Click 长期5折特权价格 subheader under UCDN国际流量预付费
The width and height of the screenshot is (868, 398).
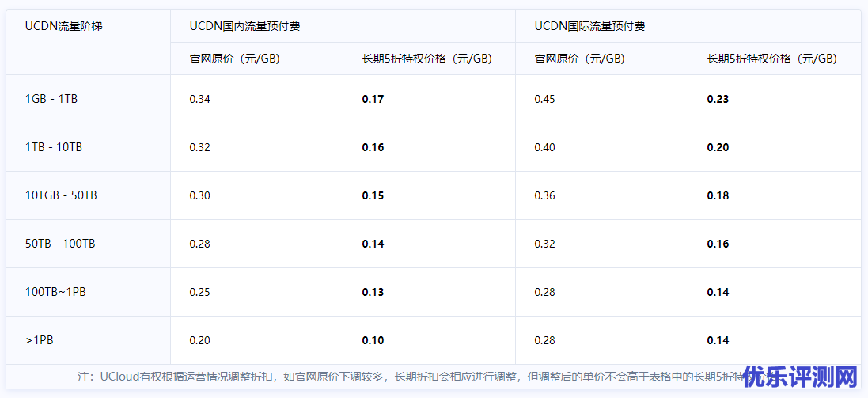pos(771,59)
